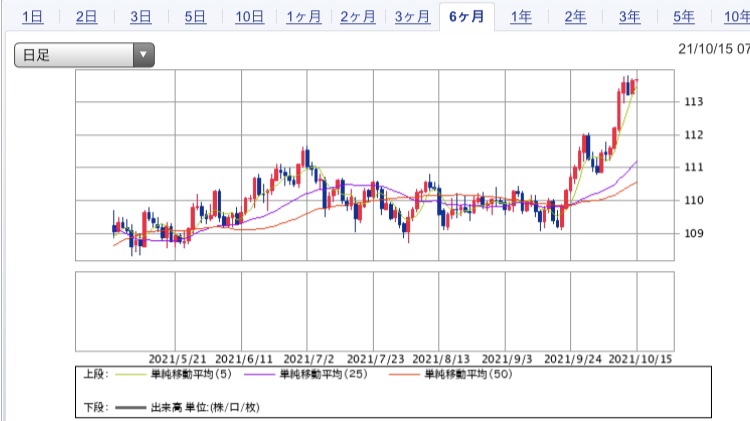Click the grey volume legend line

[131, 408]
